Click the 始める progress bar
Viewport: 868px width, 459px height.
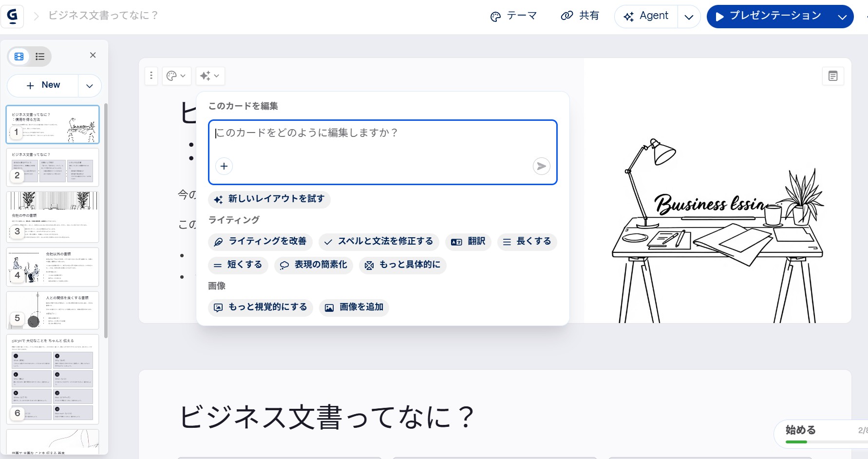point(823,441)
